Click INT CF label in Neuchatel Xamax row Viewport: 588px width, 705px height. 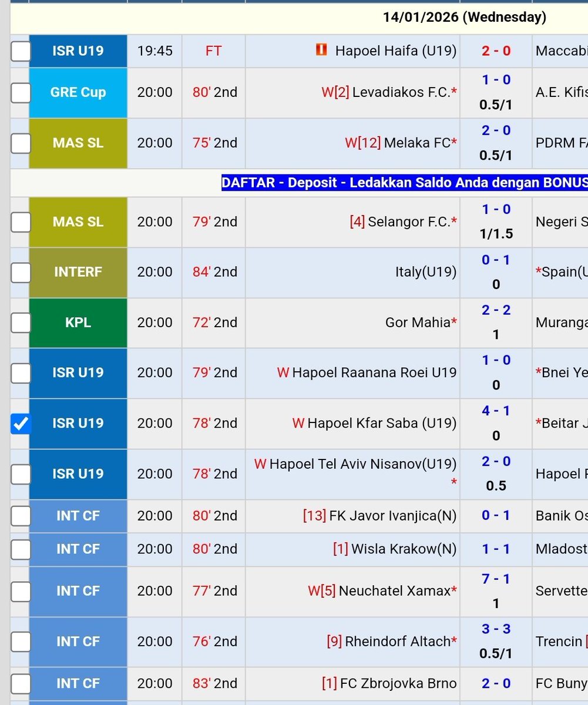coord(78,591)
